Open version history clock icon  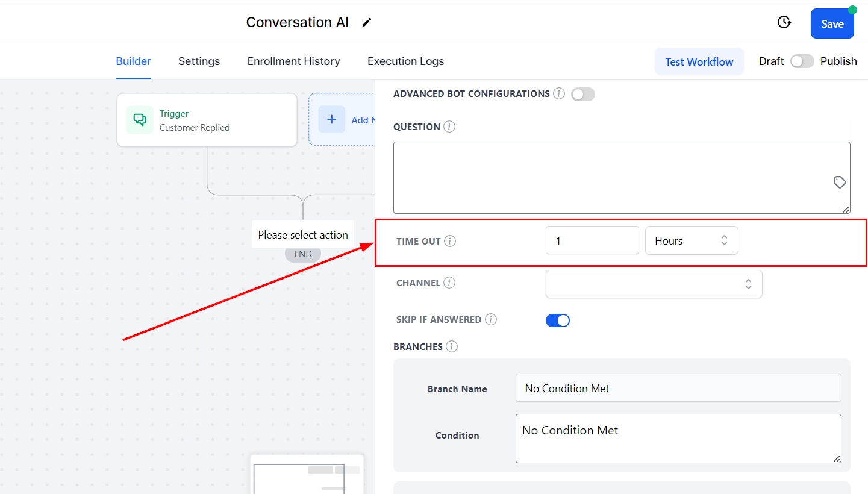pyautogui.click(x=784, y=23)
